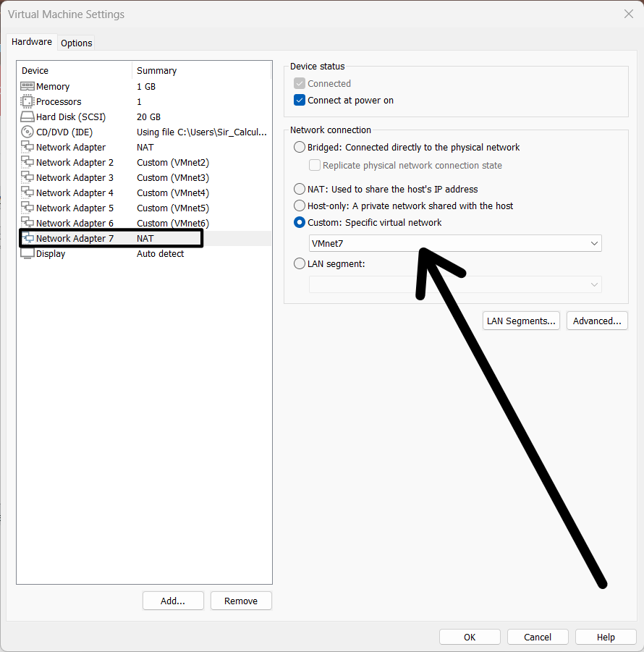Screen dimensions: 644x652
Task: Click Add... to add hardware
Action: coord(173,601)
